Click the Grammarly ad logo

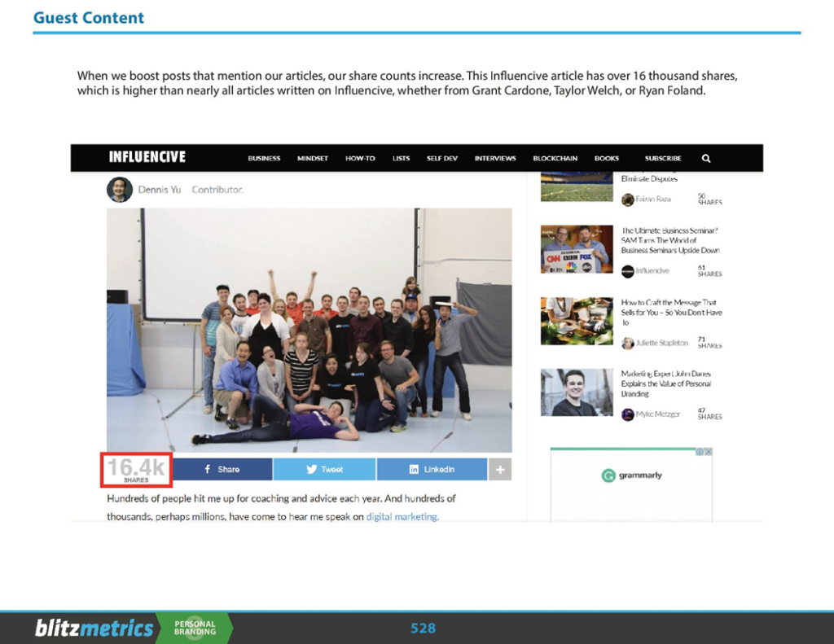coord(632,475)
